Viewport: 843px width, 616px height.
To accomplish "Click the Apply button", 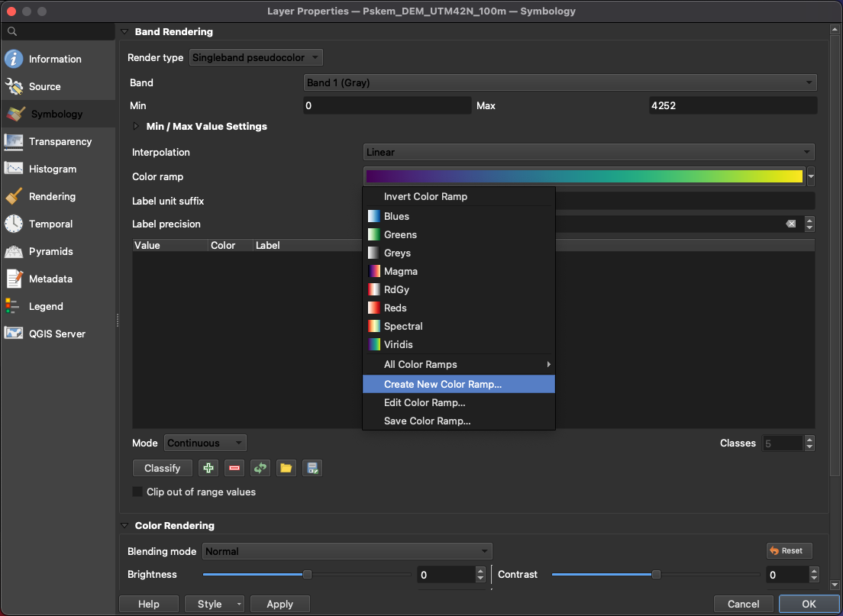I will [279, 604].
